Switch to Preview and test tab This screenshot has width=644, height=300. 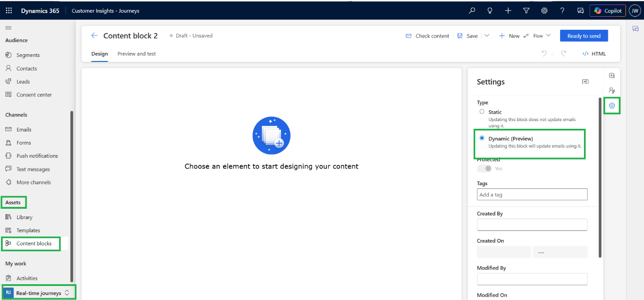137,54
